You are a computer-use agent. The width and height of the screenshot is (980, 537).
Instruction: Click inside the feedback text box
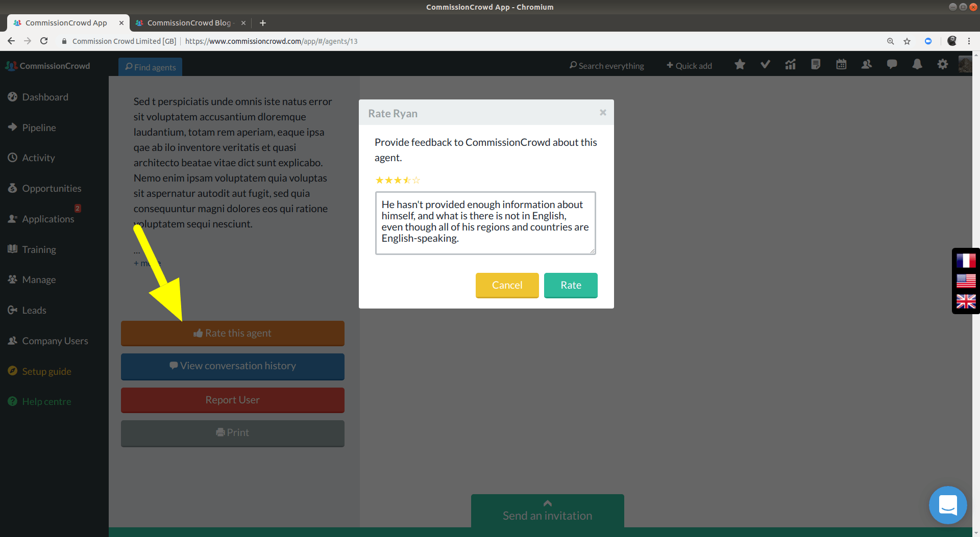click(x=485, y=223)
